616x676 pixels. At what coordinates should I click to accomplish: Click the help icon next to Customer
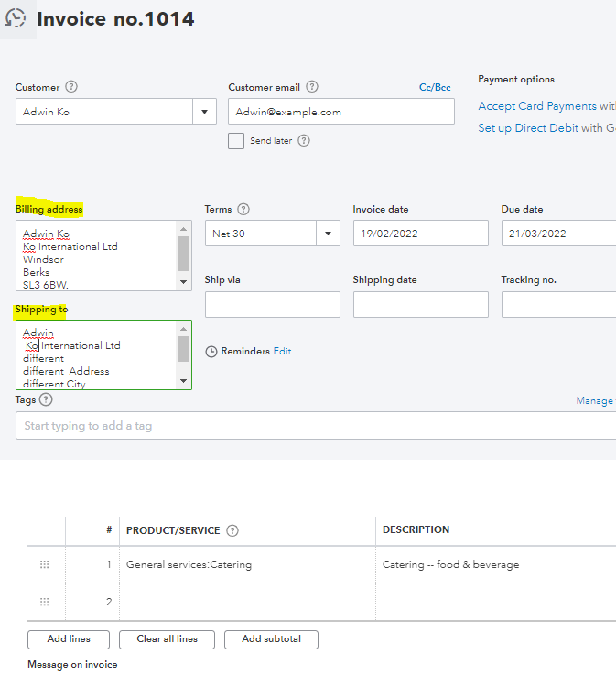(71, 87)
